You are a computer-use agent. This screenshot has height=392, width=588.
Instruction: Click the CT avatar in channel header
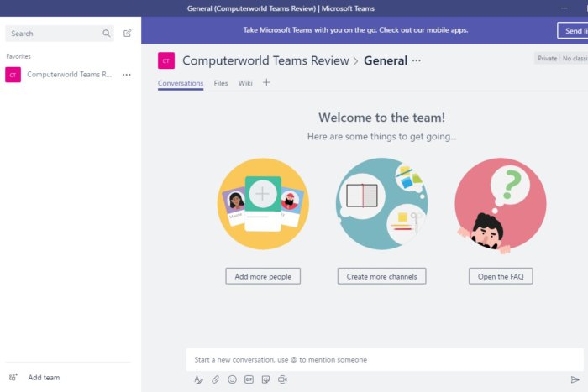tap(166, 60)
